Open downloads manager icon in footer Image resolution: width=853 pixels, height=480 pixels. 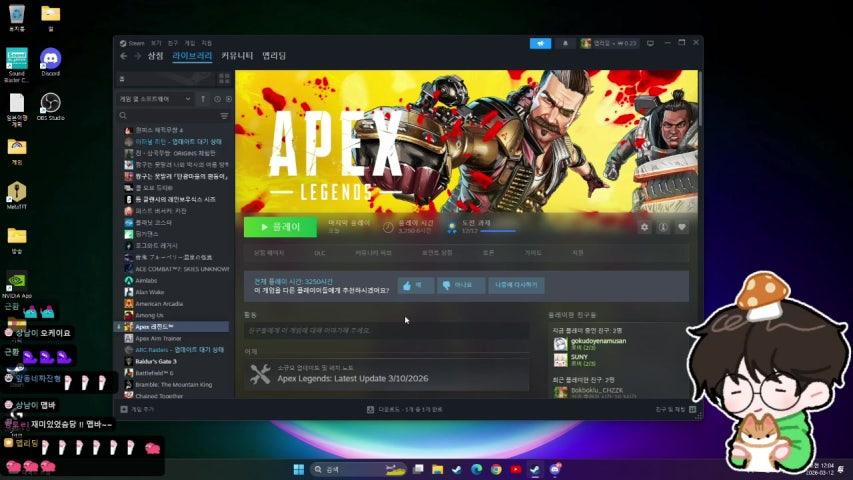(x=370, y=409)
